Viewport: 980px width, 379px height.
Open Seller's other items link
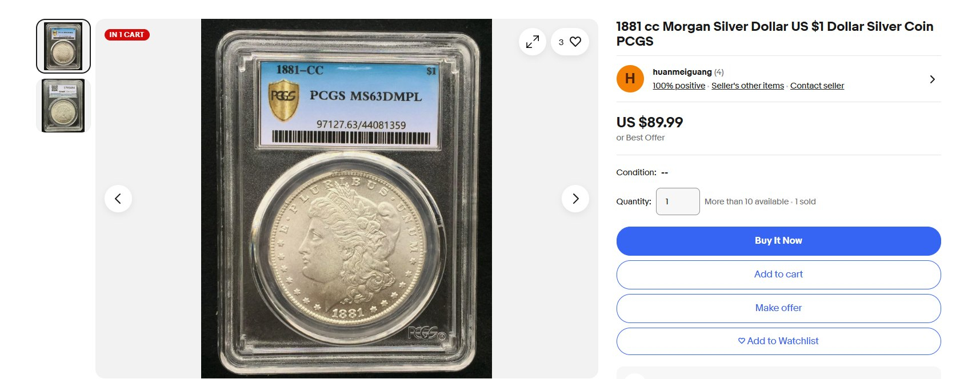[x=747, y=86]
